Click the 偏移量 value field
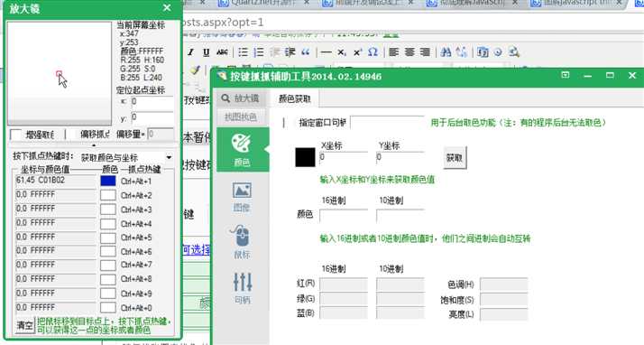 click(161, 135)
